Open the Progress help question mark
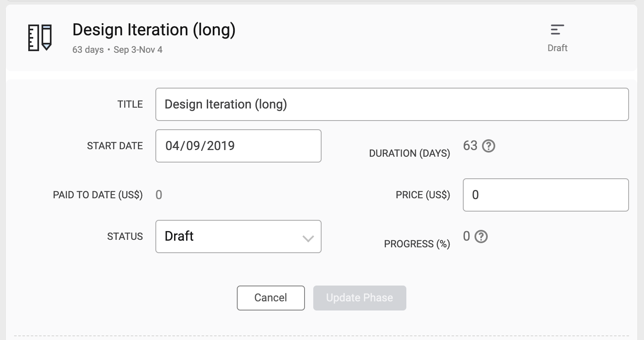The height and width of the screenshot is (340, 644). [481, 237]
